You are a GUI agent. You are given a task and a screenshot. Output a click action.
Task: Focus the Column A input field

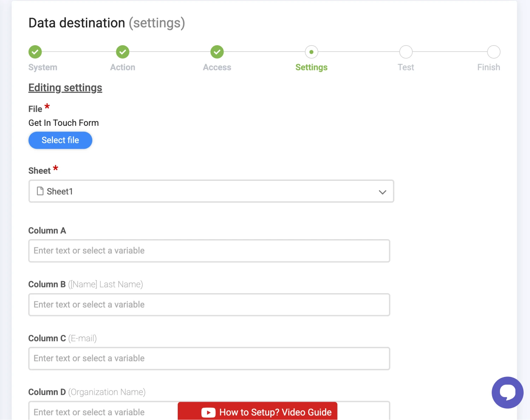click(209, 251)
